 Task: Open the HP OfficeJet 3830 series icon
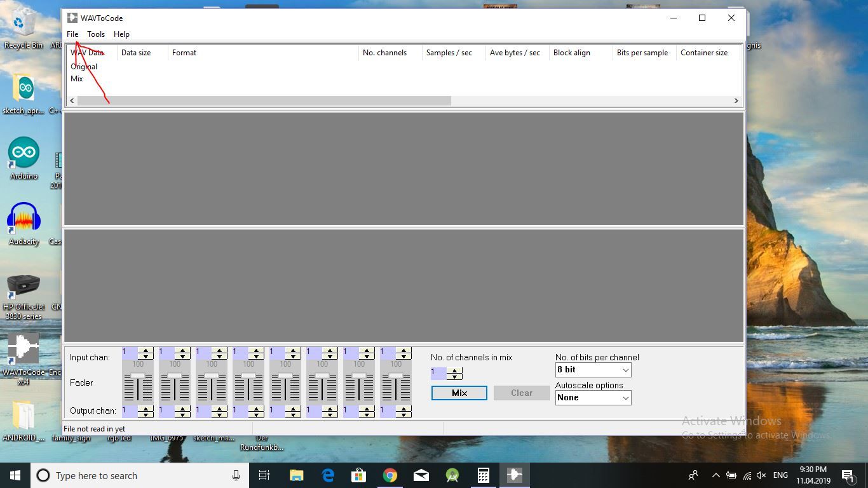[24, 296]
